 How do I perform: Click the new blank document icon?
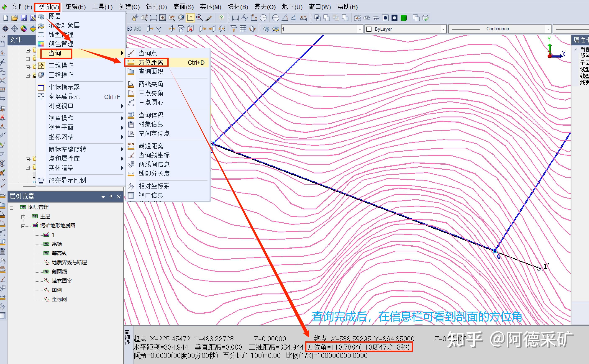tap(5, 18)
